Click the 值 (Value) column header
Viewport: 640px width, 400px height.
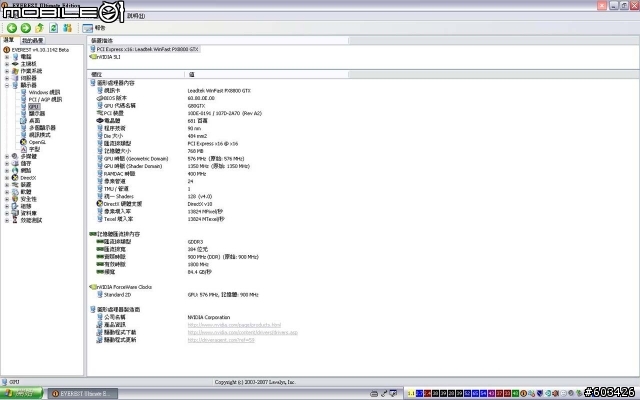coord(267,74)
